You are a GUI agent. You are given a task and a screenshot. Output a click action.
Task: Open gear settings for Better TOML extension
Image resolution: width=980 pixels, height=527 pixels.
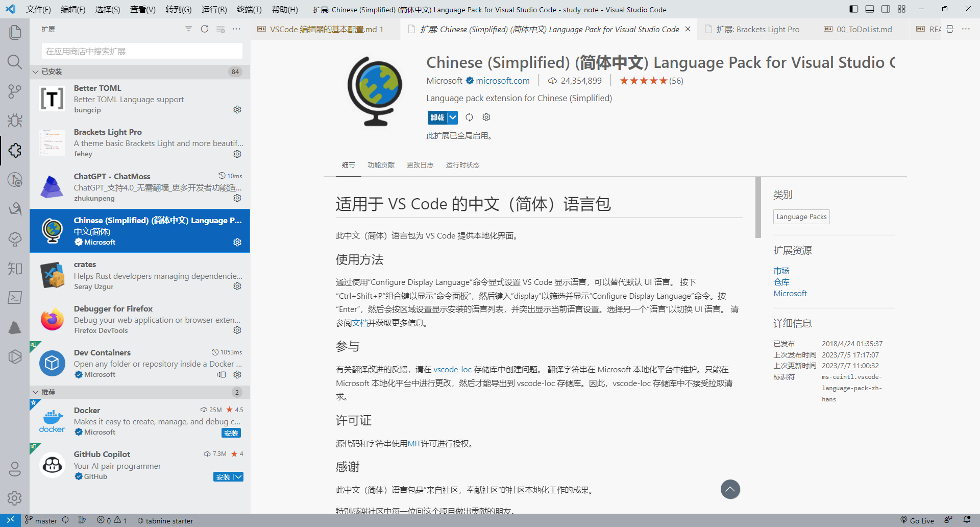click(237, 110)
